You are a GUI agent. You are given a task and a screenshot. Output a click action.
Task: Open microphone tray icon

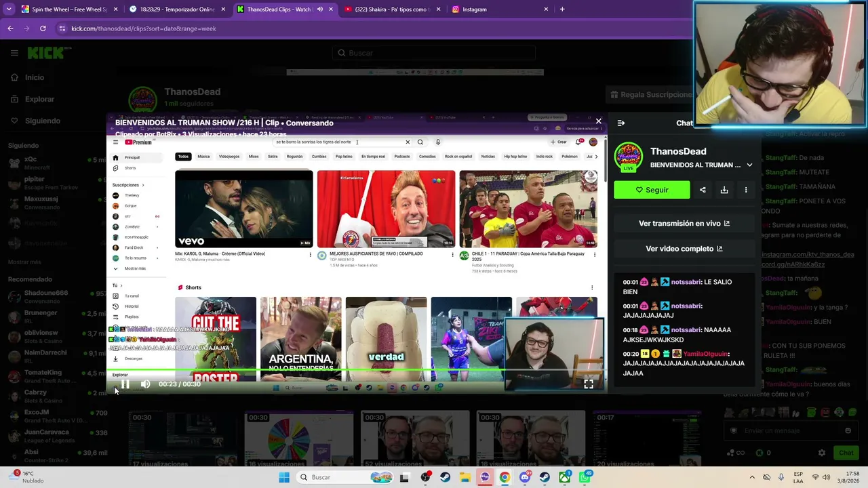tap(781, 477)
